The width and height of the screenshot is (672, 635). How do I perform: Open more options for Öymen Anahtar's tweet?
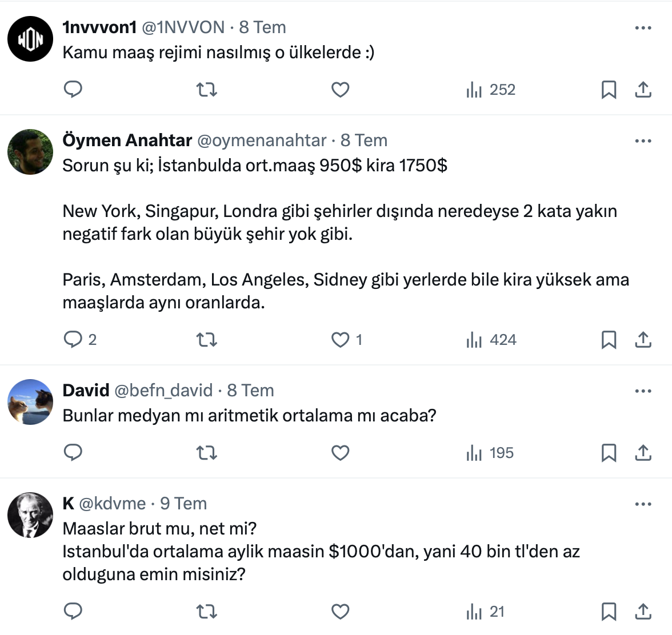point(643,140)
